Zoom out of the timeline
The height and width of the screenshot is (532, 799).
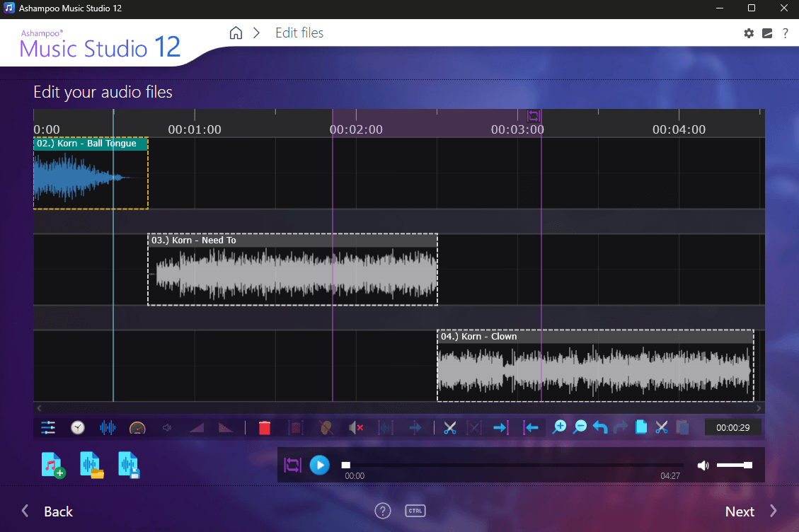coord(580,427)
